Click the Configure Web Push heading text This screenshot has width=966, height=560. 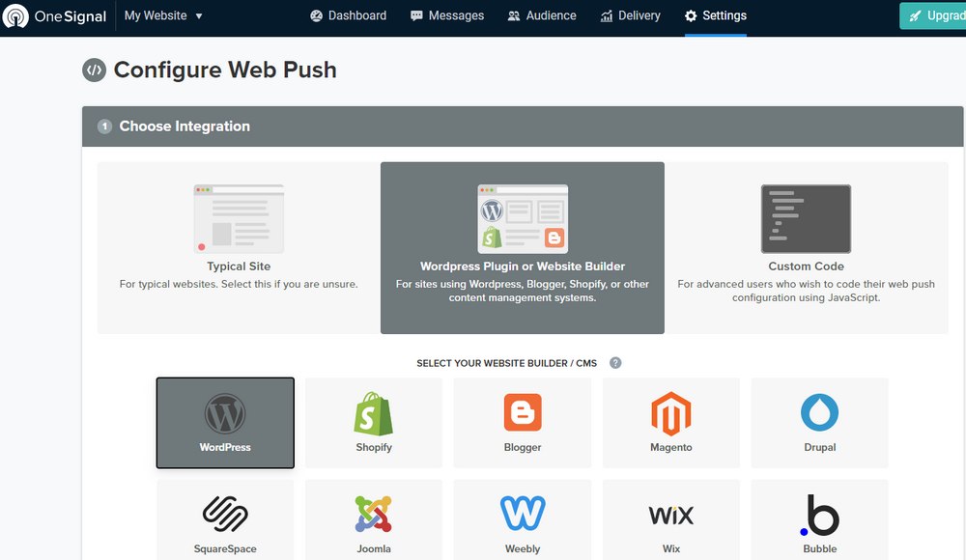click(225, 70)
